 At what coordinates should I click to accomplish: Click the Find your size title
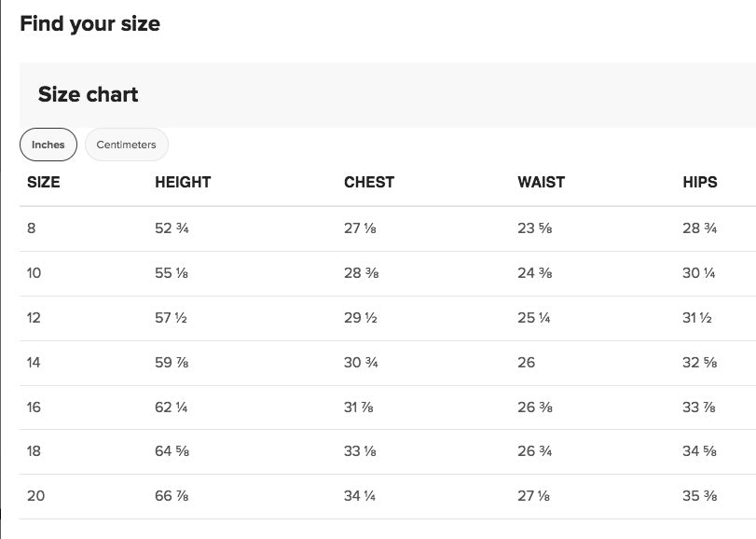(x=89, y=23)
